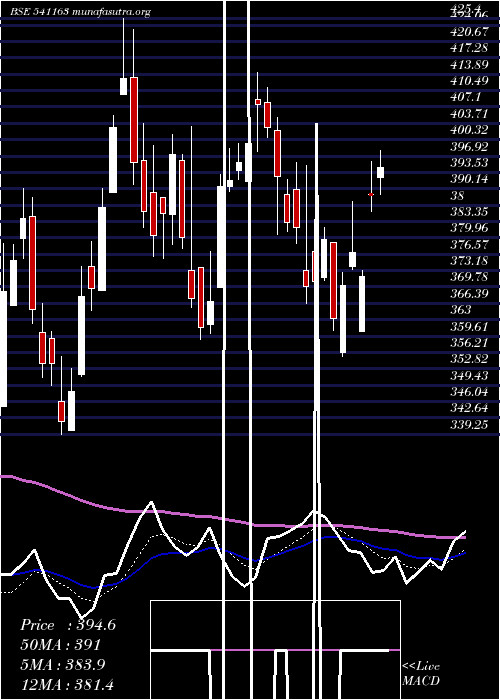Viewport: 500px width, 700px height.
Task: Click the 'BSE 541168 munafasutra.org' chart title
Action: point(81,12)
